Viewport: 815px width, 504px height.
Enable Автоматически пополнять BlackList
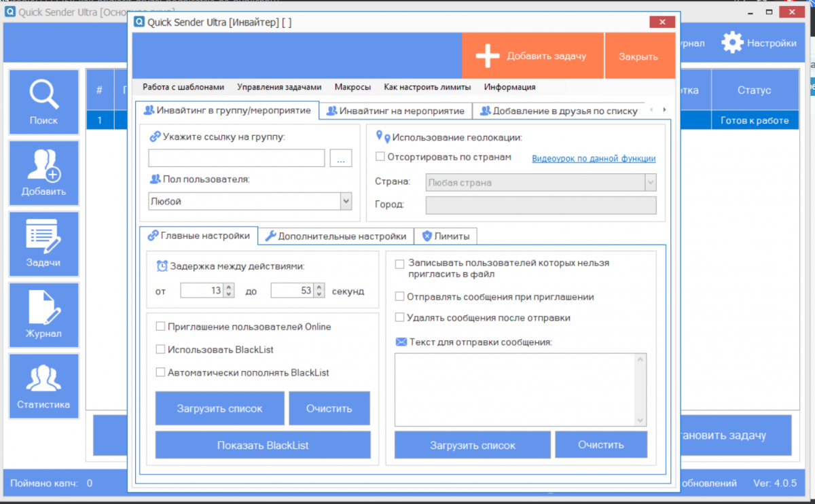point(161,372)
